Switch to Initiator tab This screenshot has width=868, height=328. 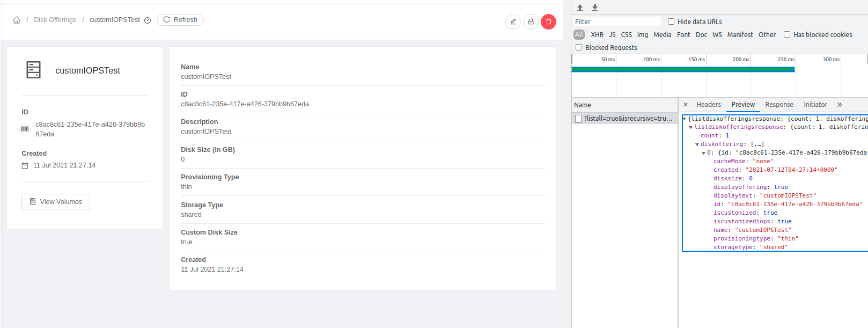click(815, 105)
